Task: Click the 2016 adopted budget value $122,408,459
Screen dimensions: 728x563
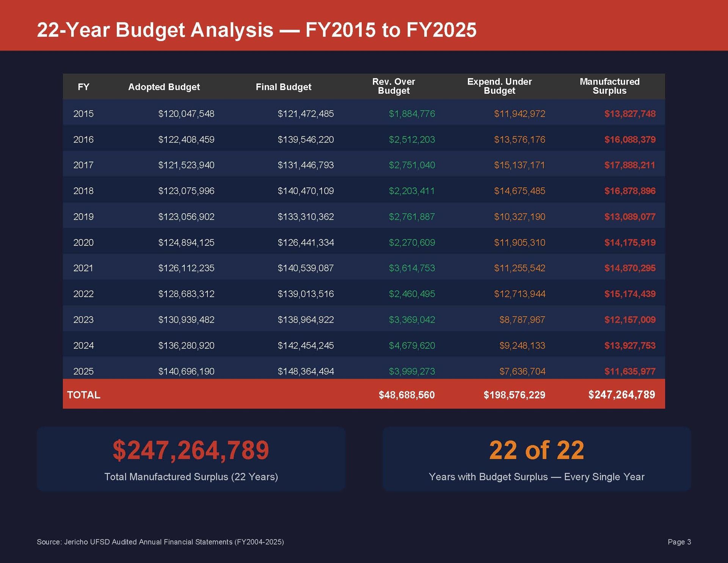Action: coord(186,140)
